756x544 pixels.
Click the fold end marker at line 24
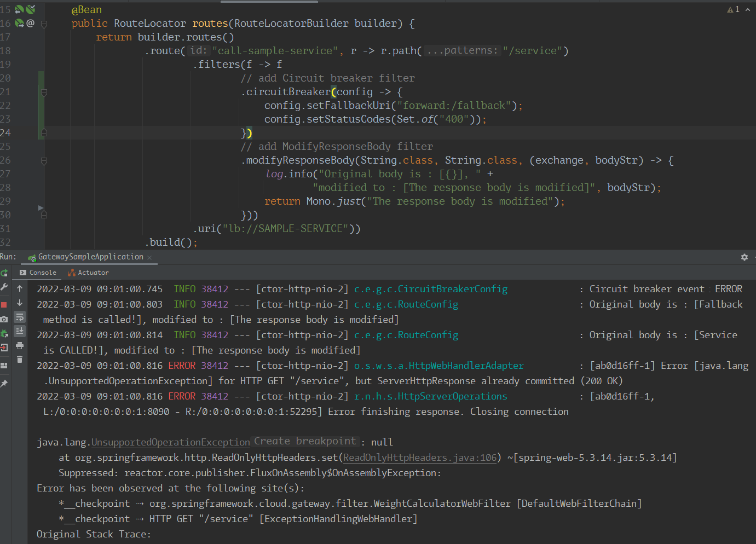pyautogui.click(x=44, y=133)
